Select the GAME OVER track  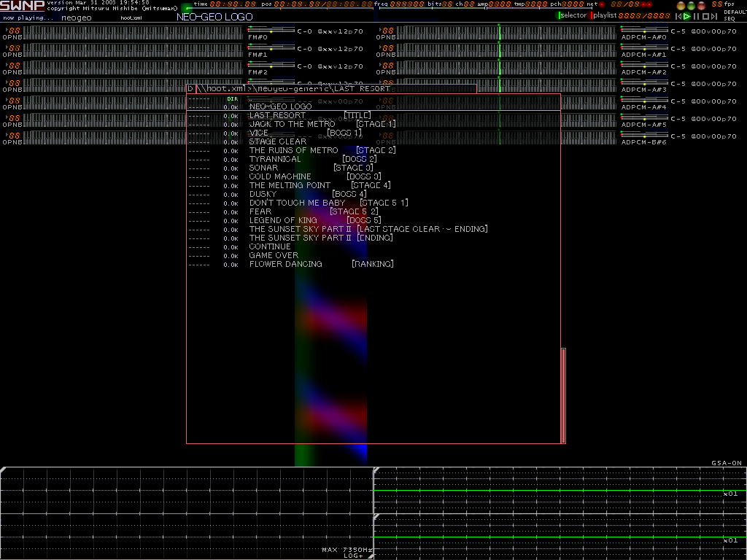tap(374, 255)
